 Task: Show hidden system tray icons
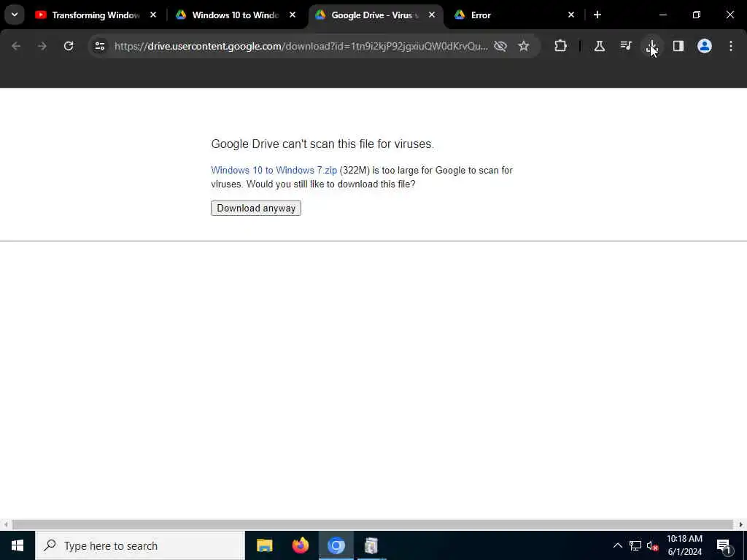click(617, 545)
